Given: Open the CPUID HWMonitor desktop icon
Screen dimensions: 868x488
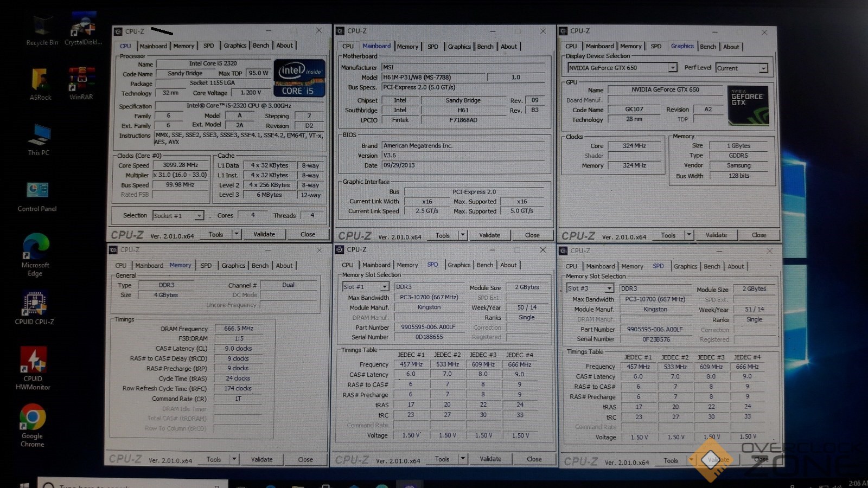Looking at the screenshot, I should pyautogui.click(x=33, y=369).
